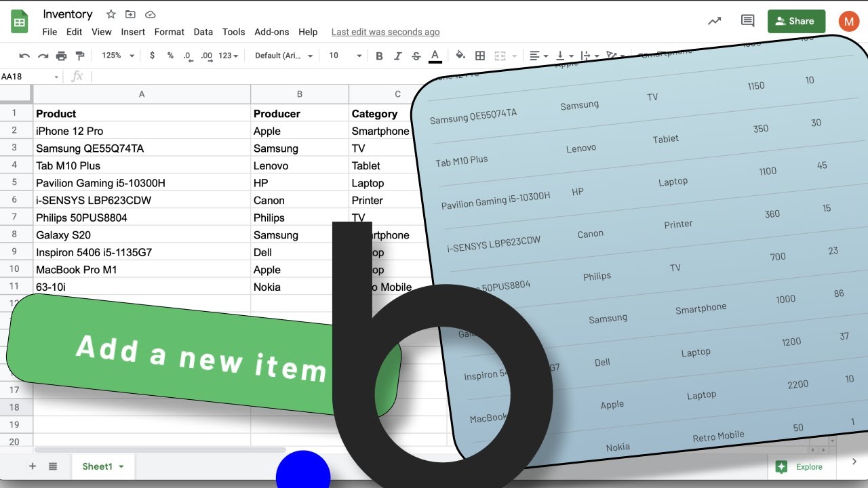Click the Google Sheets home icon
This screenshot has width=868, height=488.
[x=20, y=22]
